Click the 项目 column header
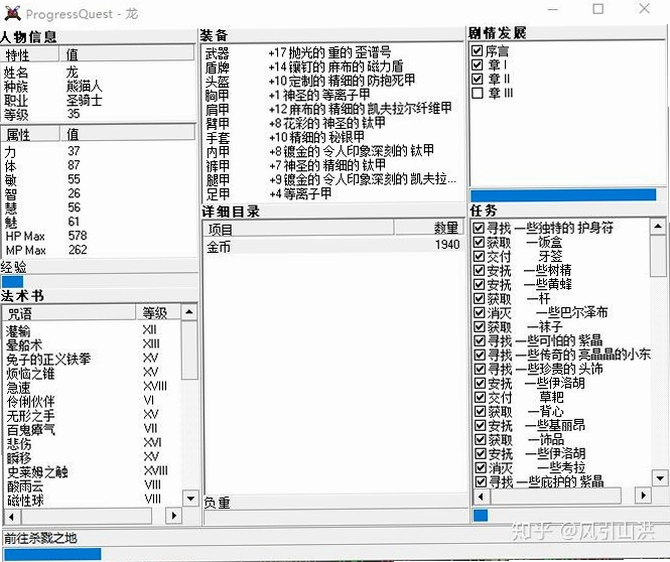Screen dimensions: 670x562 (x=298, y=229)
